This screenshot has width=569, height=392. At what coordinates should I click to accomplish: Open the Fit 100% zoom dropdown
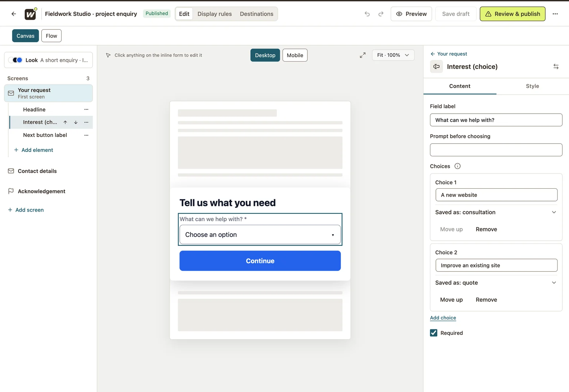[x=393, y=55]
